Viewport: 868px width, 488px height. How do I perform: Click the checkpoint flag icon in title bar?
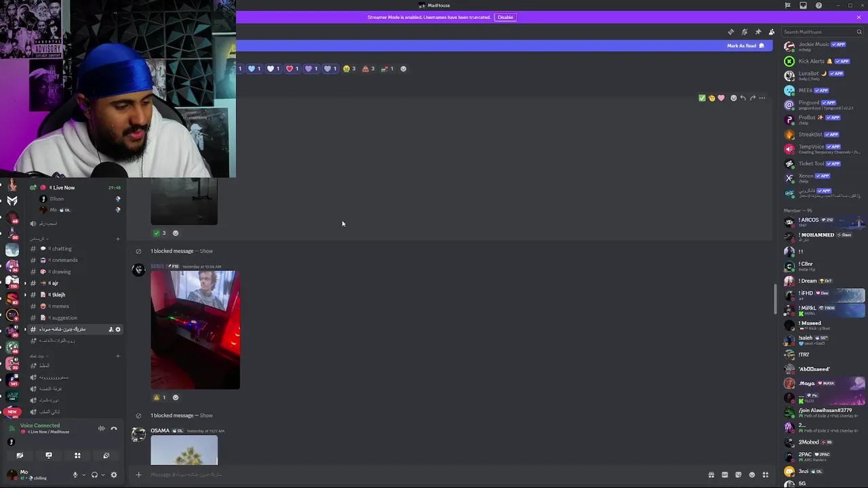(787, 5)
